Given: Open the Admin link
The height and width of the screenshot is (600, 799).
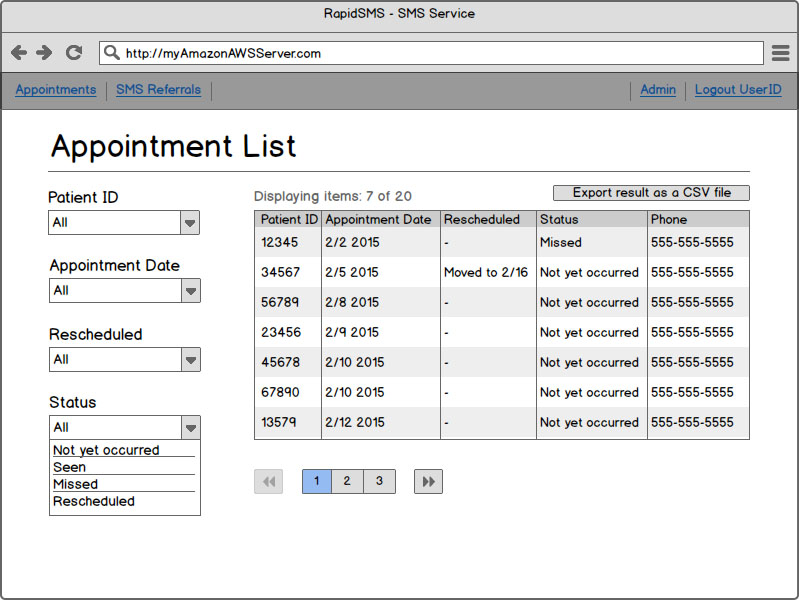Looking at the screenshot, I should 658,90.
